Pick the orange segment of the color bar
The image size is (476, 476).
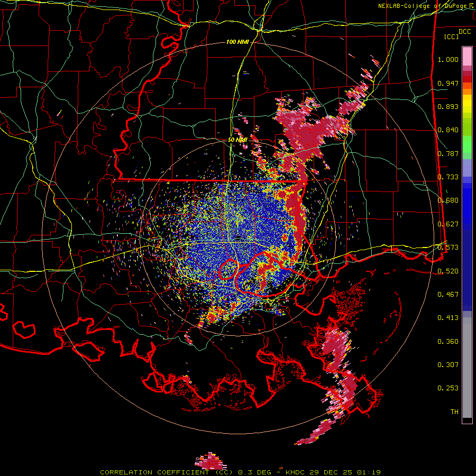tap(467, 91)
